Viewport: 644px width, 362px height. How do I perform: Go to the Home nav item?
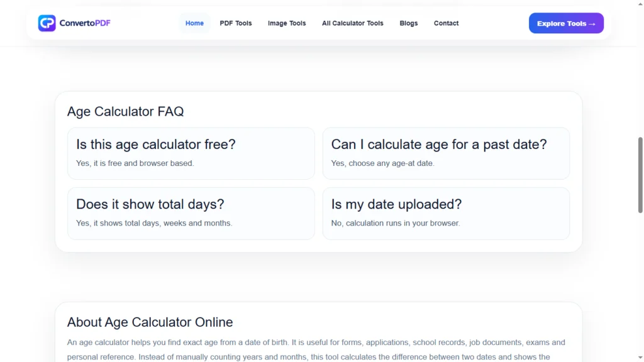pyautogui.click(x=194, y=23)
